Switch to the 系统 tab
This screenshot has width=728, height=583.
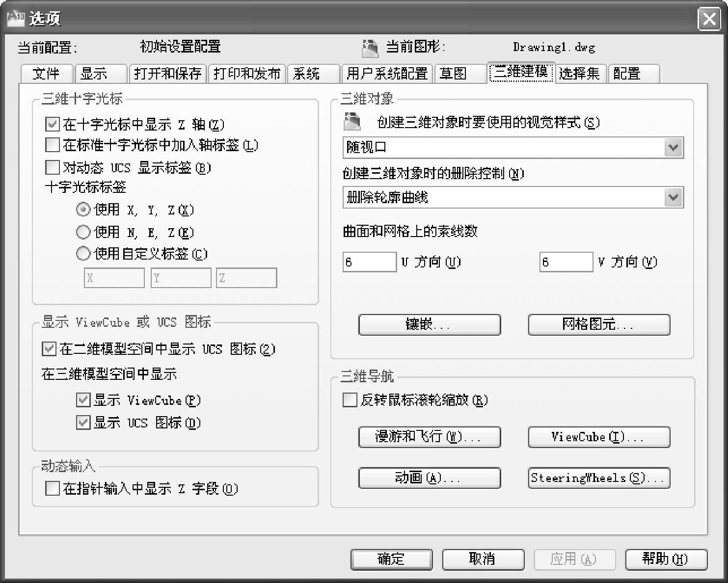[313, 74]
